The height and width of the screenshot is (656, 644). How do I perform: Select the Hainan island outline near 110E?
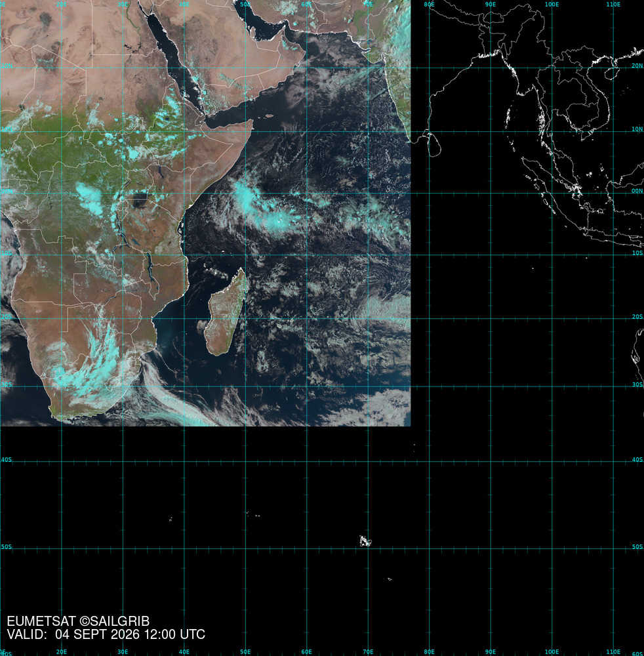point(612,72)
